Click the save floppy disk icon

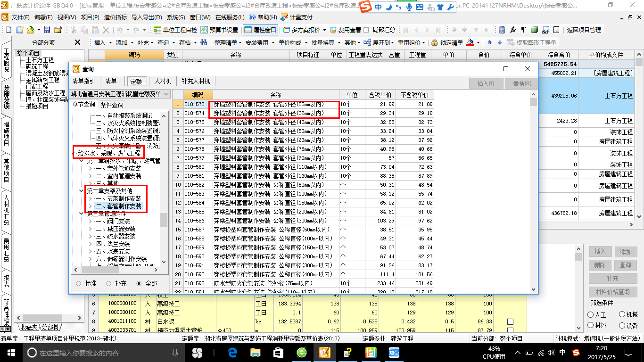pos(47,30)
